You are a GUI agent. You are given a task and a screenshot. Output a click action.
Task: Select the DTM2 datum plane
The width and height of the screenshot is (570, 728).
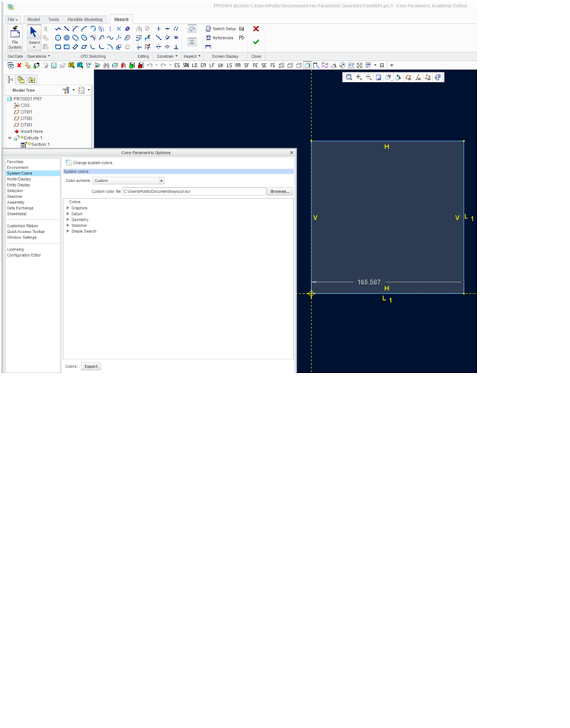23,118
